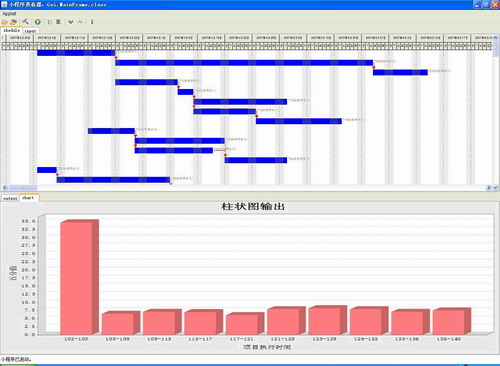Screen dimensions: 500x366
Task: Click the Gantt horizontal scrollbar right arrow
Action: (x=488, y=188)
